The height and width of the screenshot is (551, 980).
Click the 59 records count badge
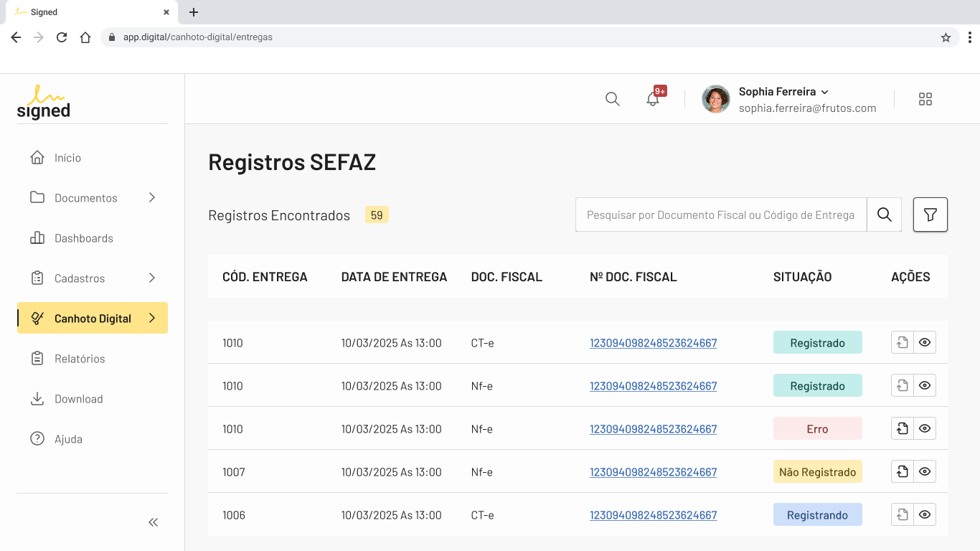377,215
